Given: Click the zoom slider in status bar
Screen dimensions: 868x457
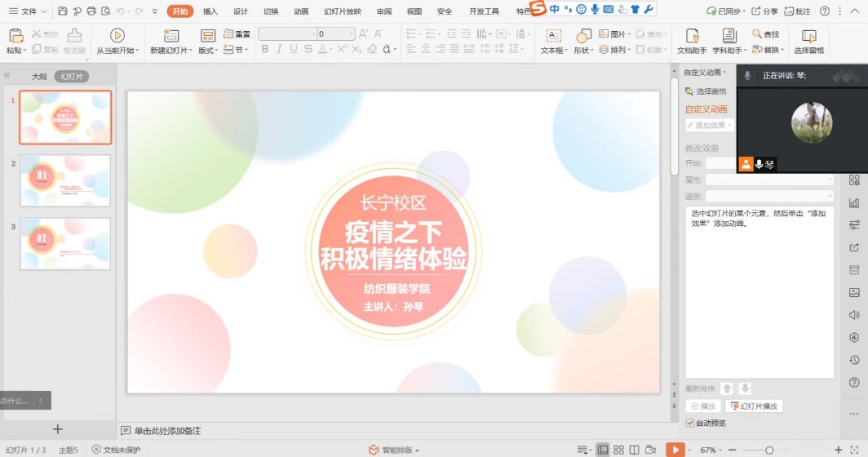Looking at the screenshot, I should click(x=769, y=450).
